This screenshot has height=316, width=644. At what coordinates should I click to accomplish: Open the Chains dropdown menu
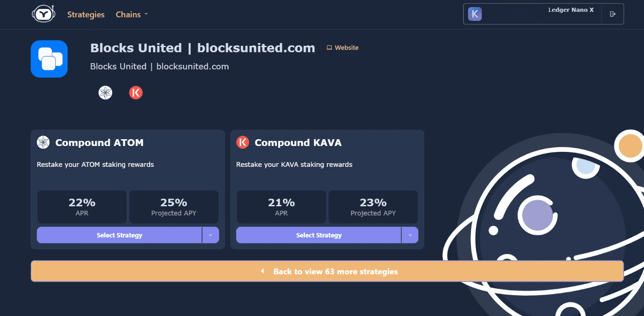[132, 15]
